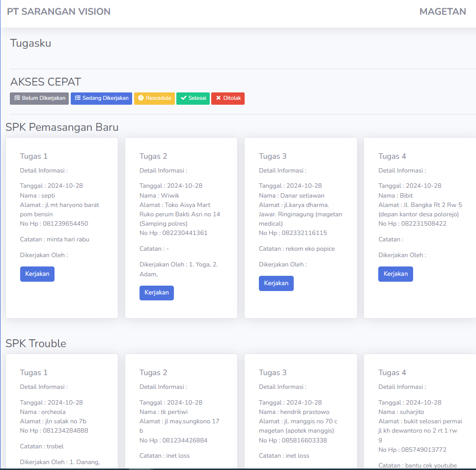Click the AKSES CEPAT heading

(x=46, y=82)
